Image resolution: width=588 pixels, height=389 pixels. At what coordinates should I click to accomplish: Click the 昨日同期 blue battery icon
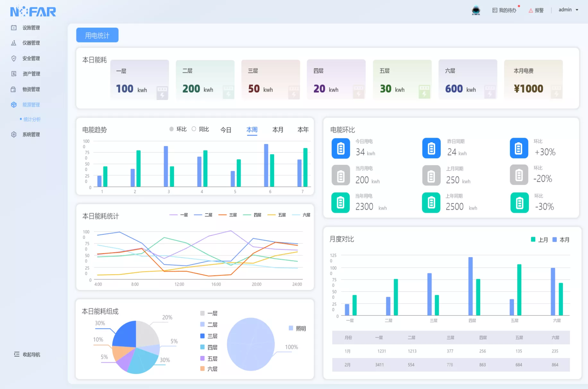click(431, 148)
